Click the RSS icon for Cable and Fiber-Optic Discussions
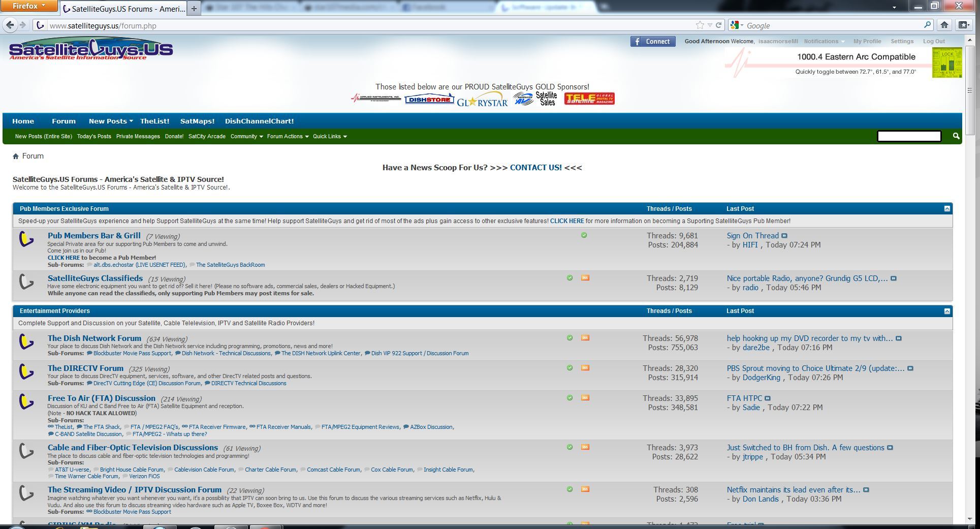980x529 pixels. click(585, 447)
